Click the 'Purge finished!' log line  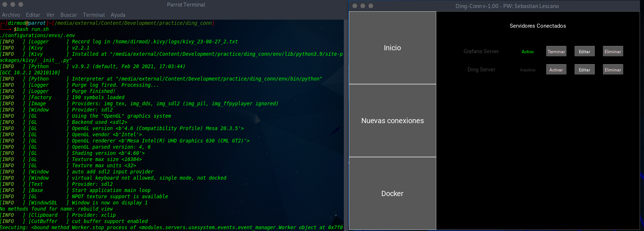pyautogui.click(x=94, y=91)
